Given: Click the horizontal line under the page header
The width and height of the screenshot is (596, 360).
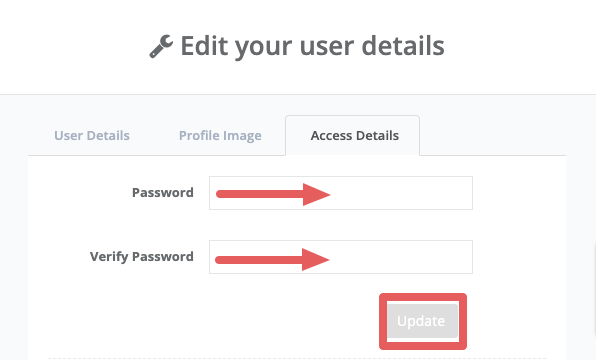Looking at the screenshot, I should tap(298, 94).
